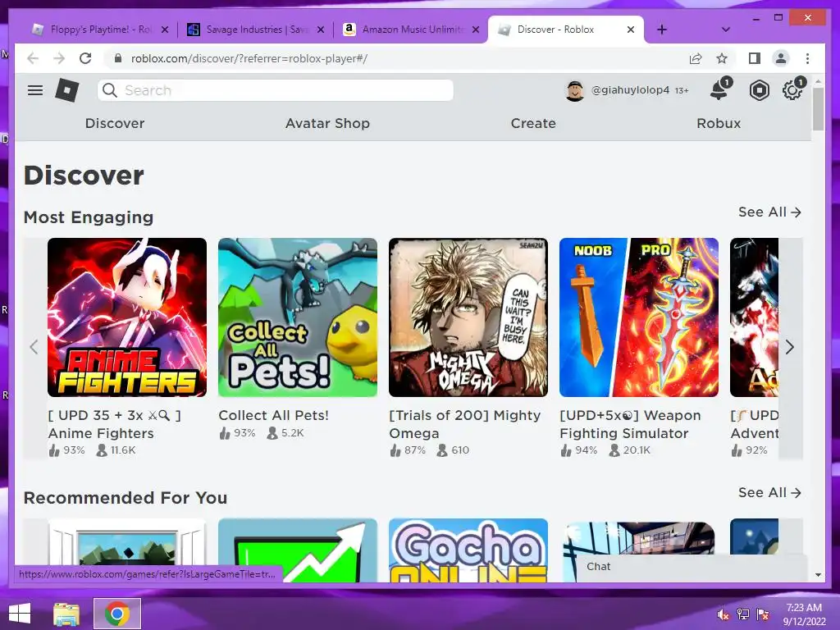Show previous Most Engaging games
The width and height of the screenshot is (840, 630).
click(34, 347)
